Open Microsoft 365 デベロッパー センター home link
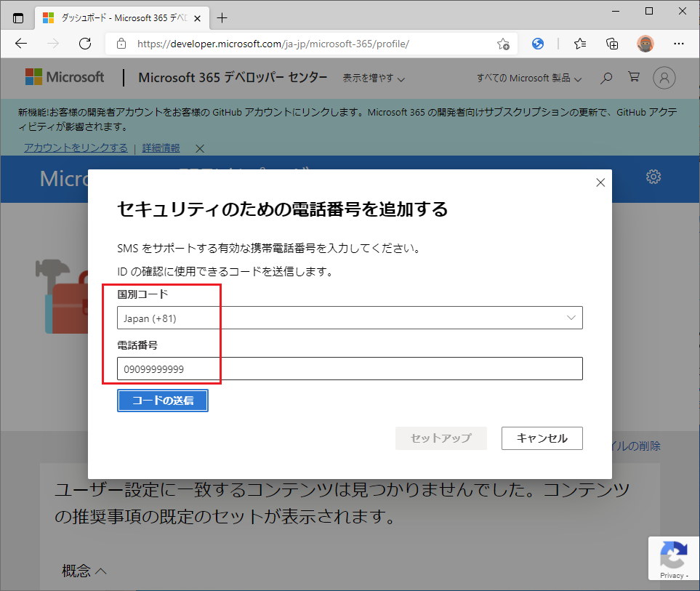Image resolution: width=700 pixels, height=591 pixels. click(x=233, y=77)
